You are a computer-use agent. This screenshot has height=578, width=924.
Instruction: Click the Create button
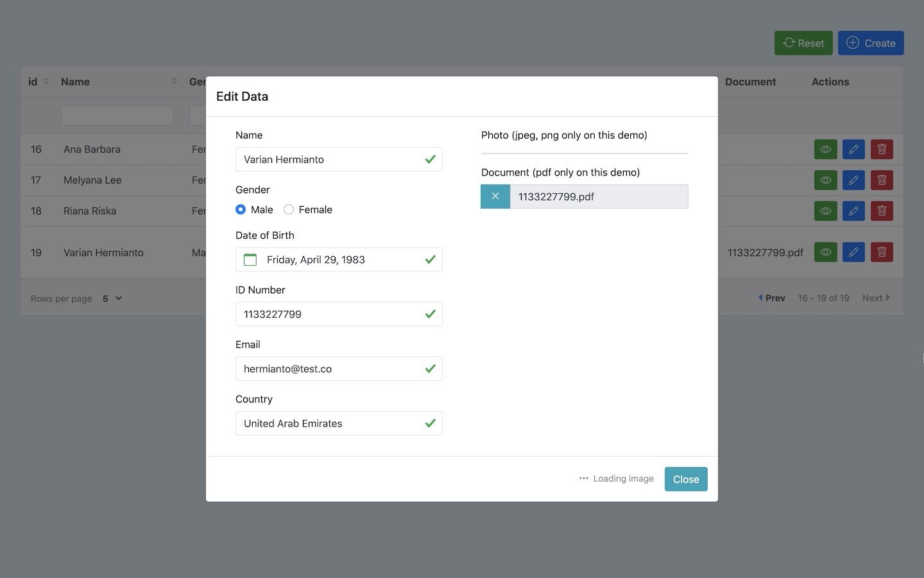click(x=871, y=43)
